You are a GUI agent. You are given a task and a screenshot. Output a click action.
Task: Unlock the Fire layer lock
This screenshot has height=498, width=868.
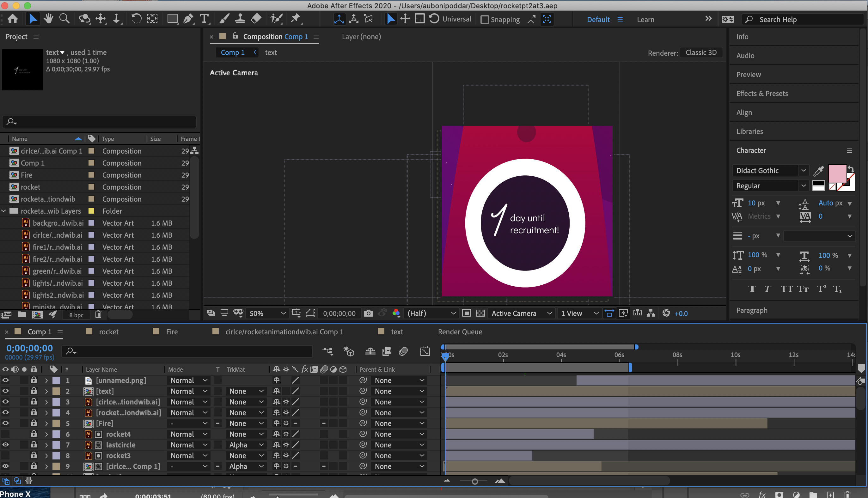[x=34, y=423]
